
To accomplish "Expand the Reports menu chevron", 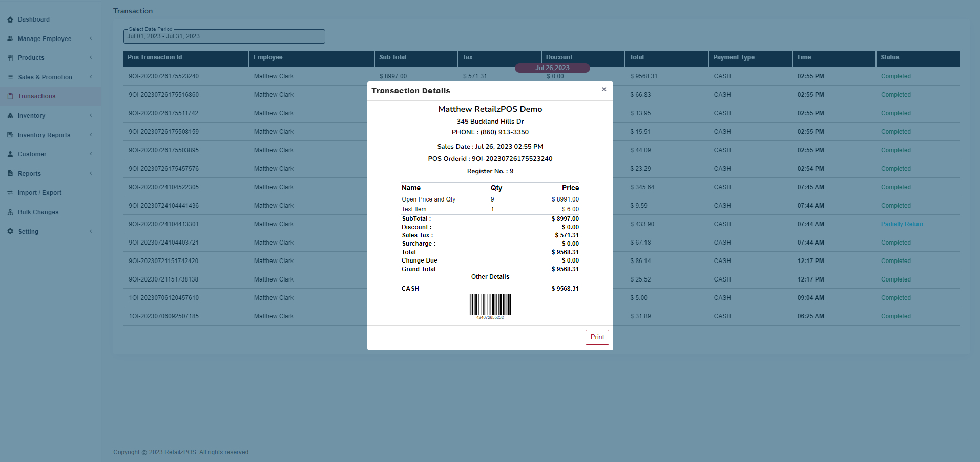I will tap(91, 173).
